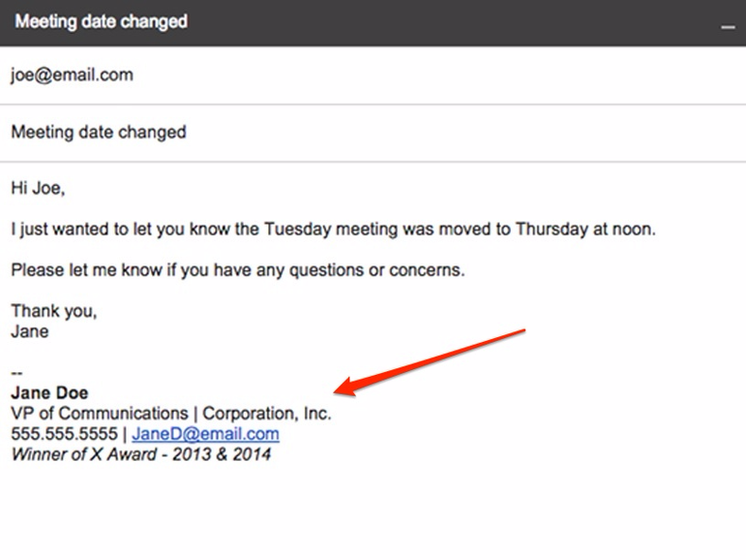Image resolution: width=746 pixels, height=560 pixels.
Task: Click the "Jane" sign-off below Thank you
Action: [x=29, y=331]
